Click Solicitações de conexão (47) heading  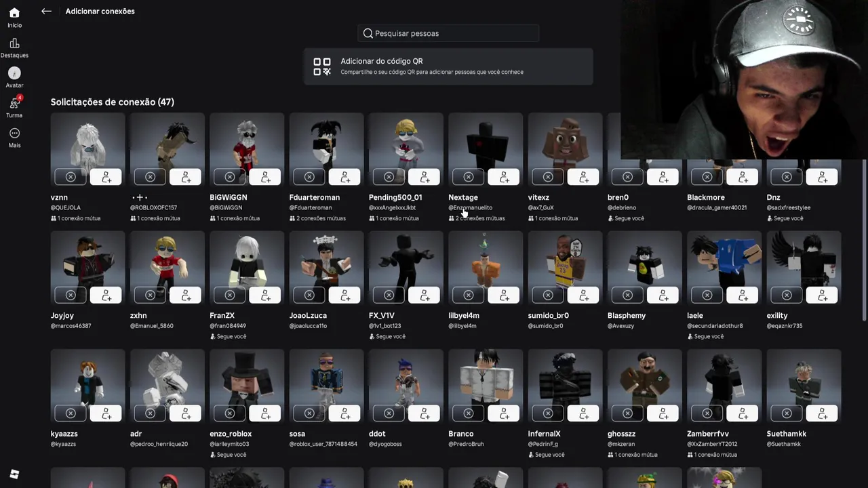coord(113,102)
